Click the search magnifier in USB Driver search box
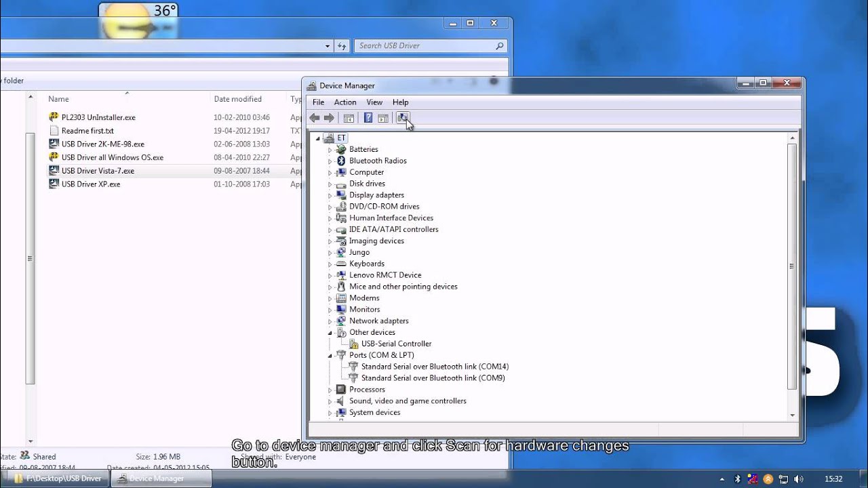The height and width of the screenshot is (488, 868). pyautogui.click(x=500, y=45)
